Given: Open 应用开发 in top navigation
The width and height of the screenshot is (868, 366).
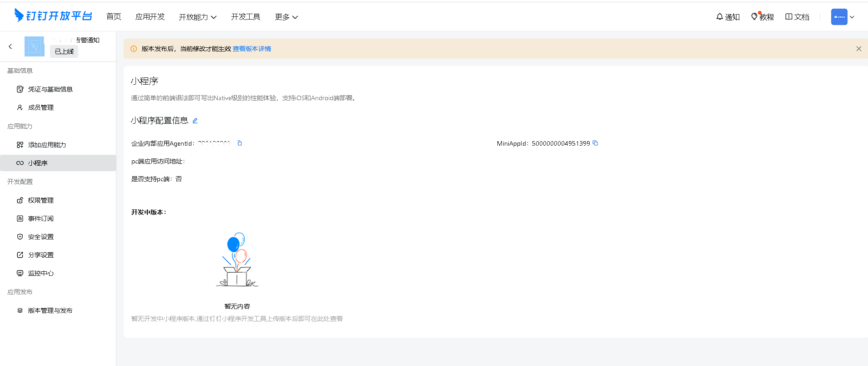Looking at the screenshot, I should pyautogui.click(x=150, y=17).
